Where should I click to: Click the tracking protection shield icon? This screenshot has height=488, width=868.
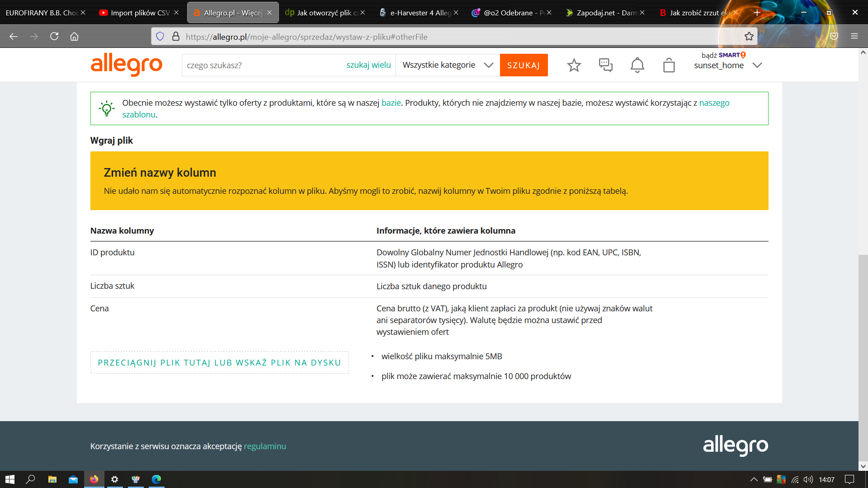[160, 37]
